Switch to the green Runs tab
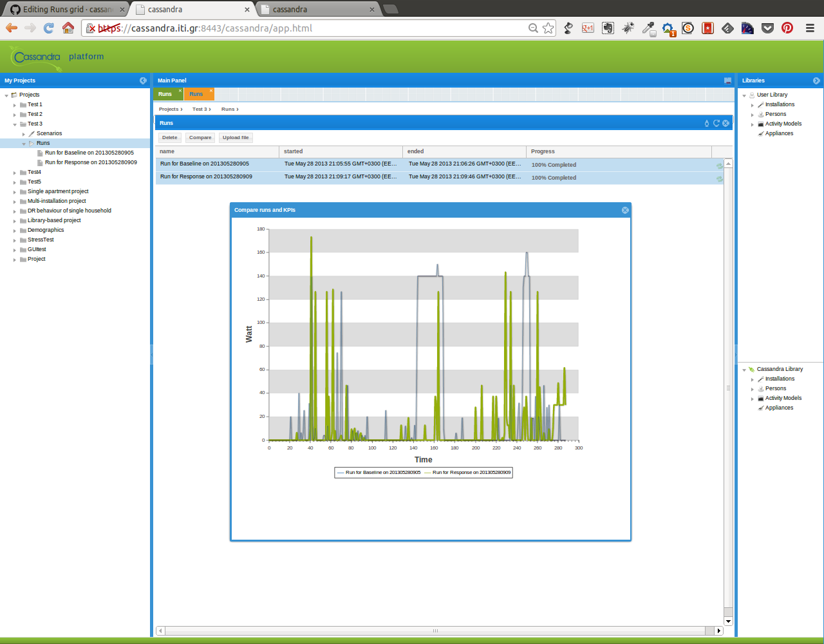Screen dimensions: 824x644 pos(165,94)
